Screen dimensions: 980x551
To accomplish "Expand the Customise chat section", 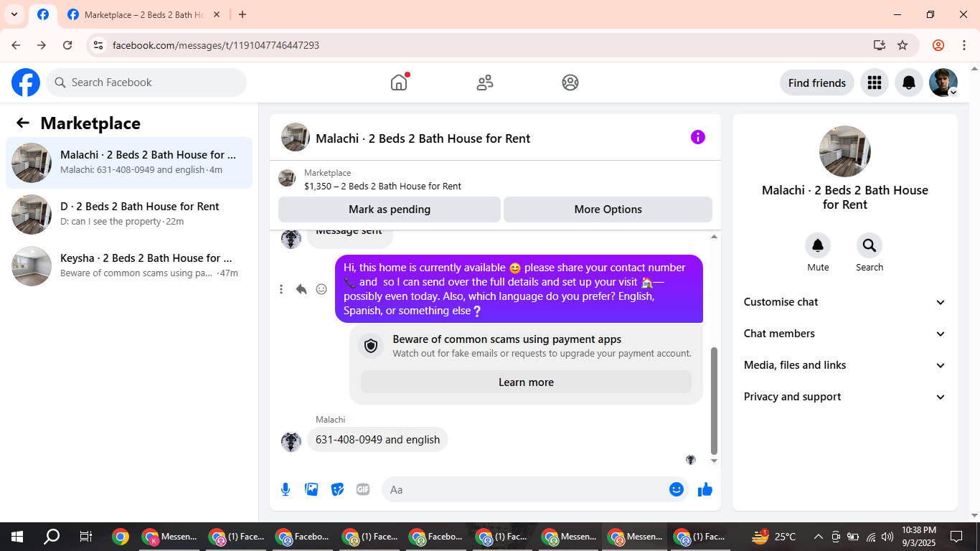I will click(x=845, y=302).
